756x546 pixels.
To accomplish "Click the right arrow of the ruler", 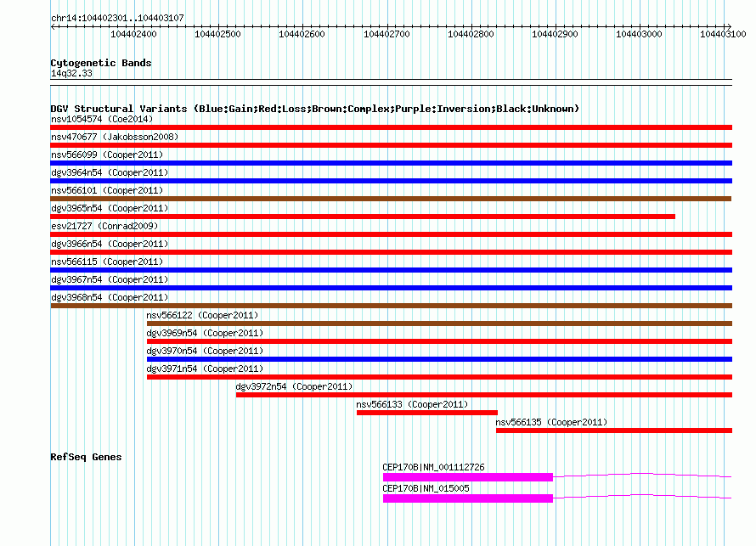I will 730,26.
